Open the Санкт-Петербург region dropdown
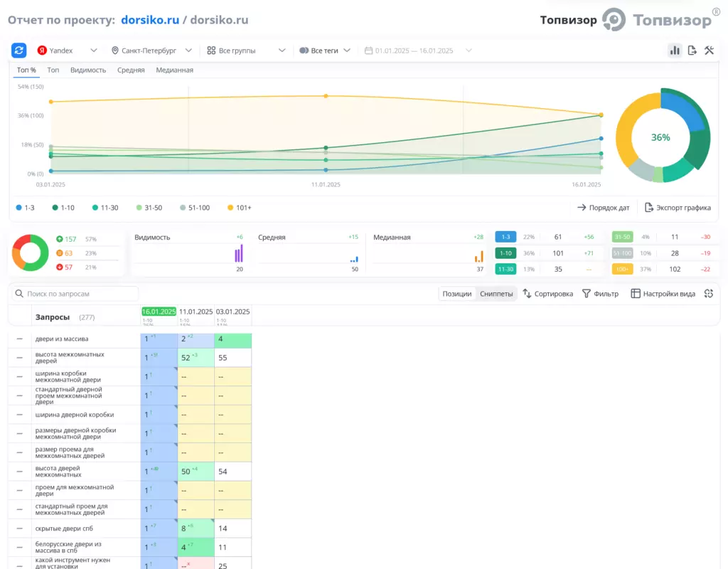Viewport: 728px width, 569px height. click(x=151, y=50)
